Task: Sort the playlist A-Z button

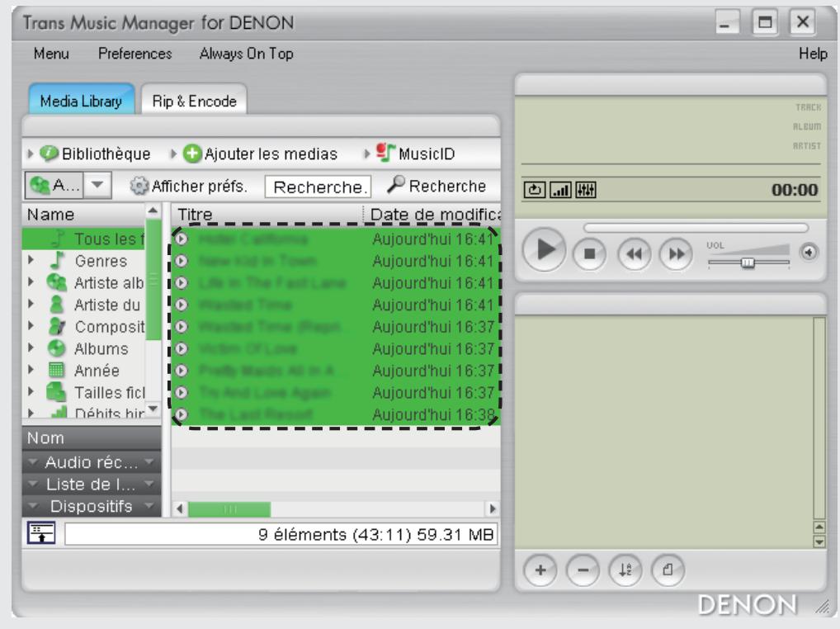Action: (625, 570)
